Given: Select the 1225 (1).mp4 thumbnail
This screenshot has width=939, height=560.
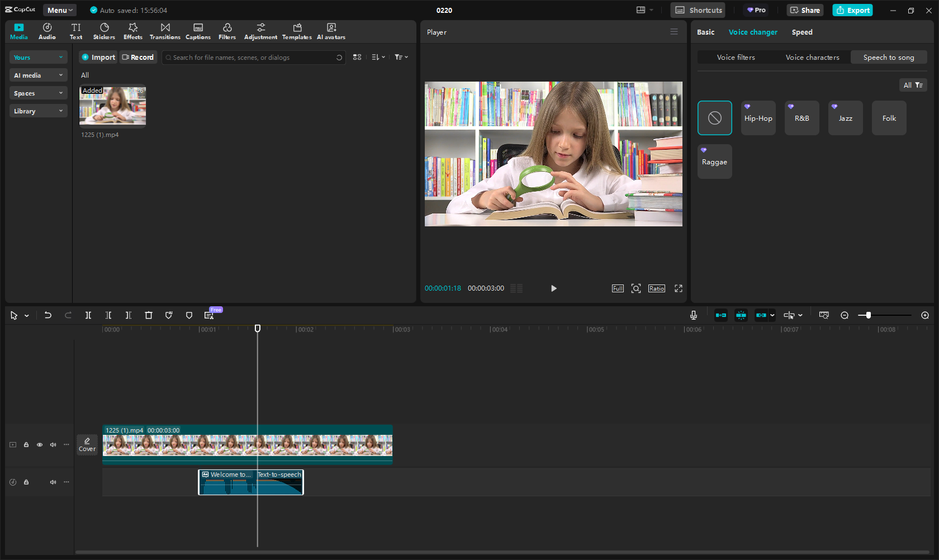Looking at the screenshot, I should tap(112, 106).
